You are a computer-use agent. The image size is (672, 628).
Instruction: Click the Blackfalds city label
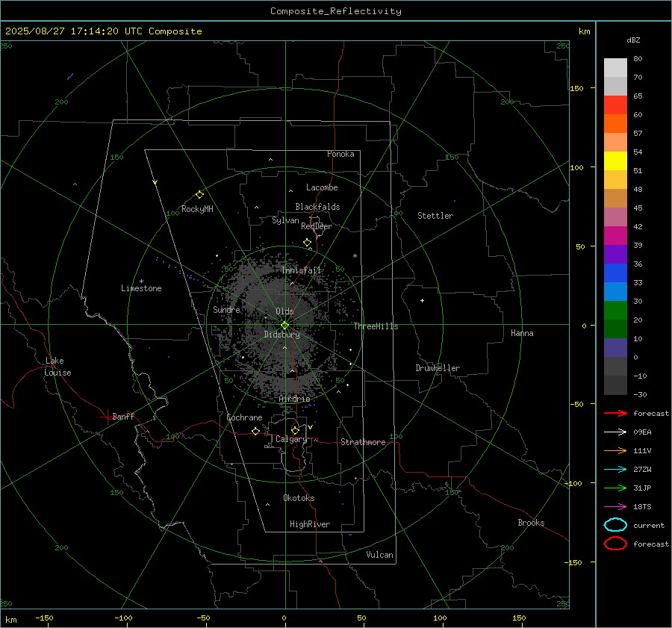(317, 207)
